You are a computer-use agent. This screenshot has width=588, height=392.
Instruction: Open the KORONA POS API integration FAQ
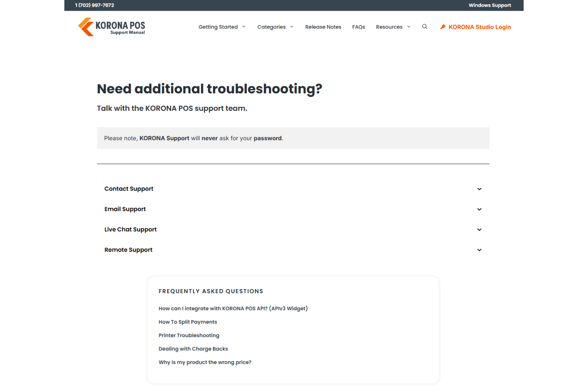[x=233, y=309]
